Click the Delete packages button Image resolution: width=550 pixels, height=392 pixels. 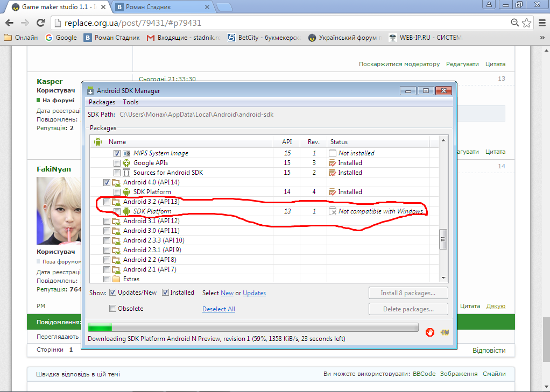point(408,309)
